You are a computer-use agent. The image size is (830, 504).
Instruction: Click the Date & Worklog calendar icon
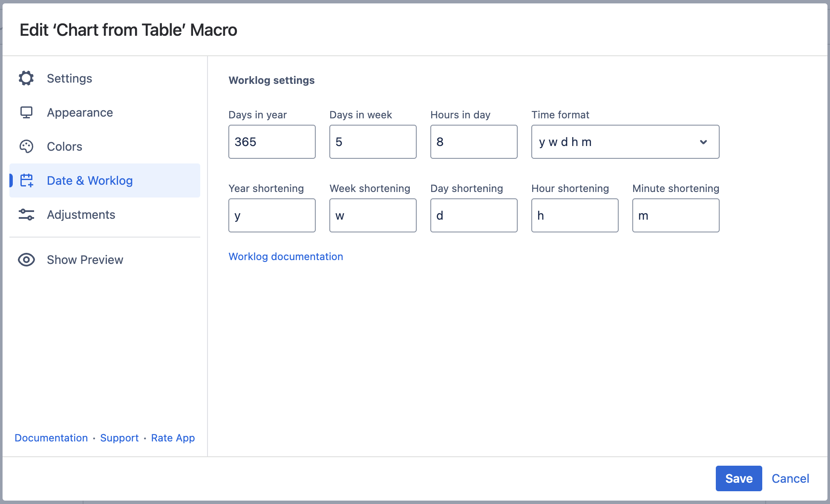click(27, 180)
